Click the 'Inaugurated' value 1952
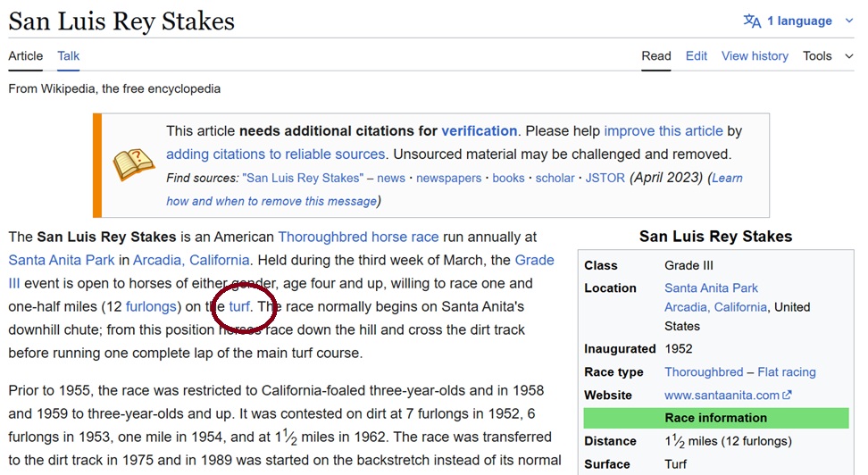The image size is (868, 475). pyautogui.click(x=678, y=349)
